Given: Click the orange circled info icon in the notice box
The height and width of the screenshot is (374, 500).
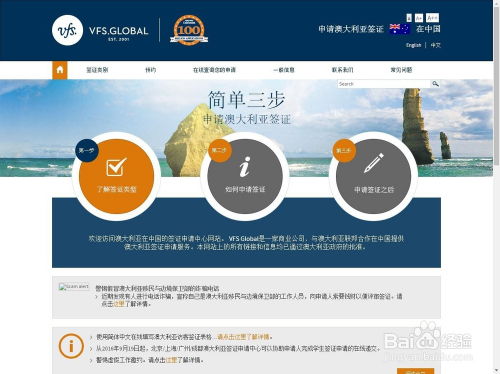Looking at the screenshot, I should [x=71, y=346].
